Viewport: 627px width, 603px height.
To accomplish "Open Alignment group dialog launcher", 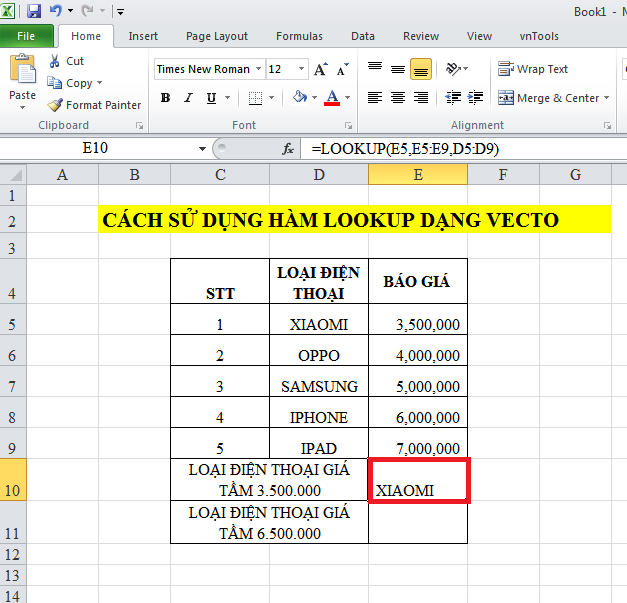I will click(x=607, y=126).
